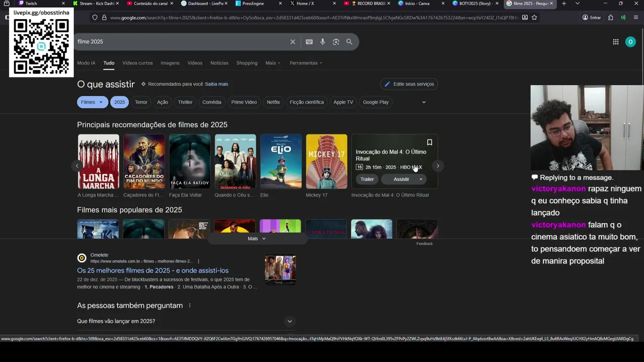This screenshot has height=362, width=644.
Task: Open the Ferramentas dropdown
Action: point(306,63)
